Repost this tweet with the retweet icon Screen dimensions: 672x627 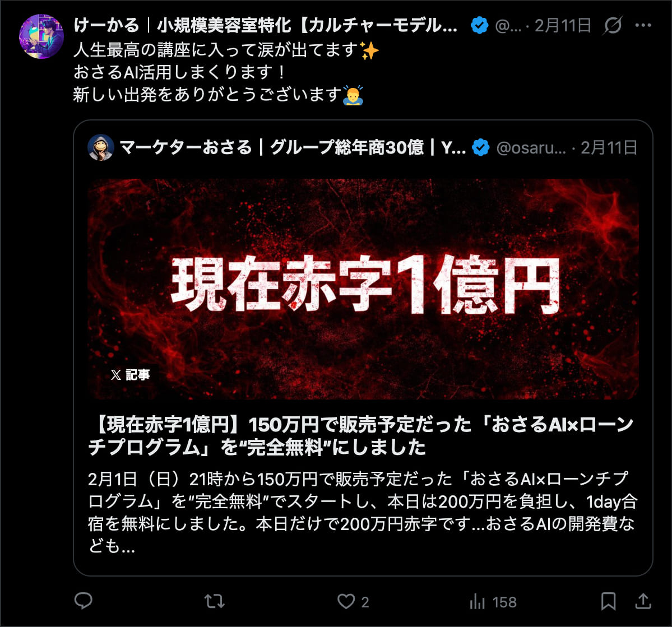[x=215, y=601]
